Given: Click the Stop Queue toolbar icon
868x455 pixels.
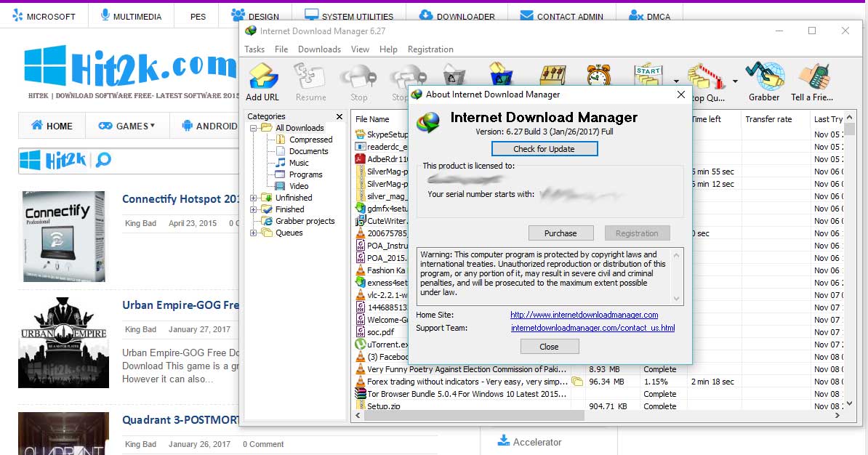Looking at the screenshot, I should point(707,76).
